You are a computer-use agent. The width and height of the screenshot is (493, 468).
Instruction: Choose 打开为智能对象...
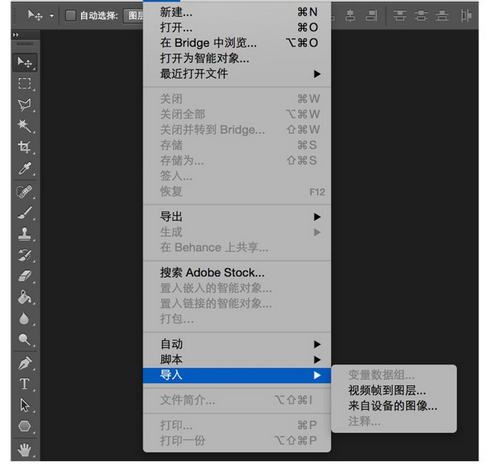(x=237, y=59)
